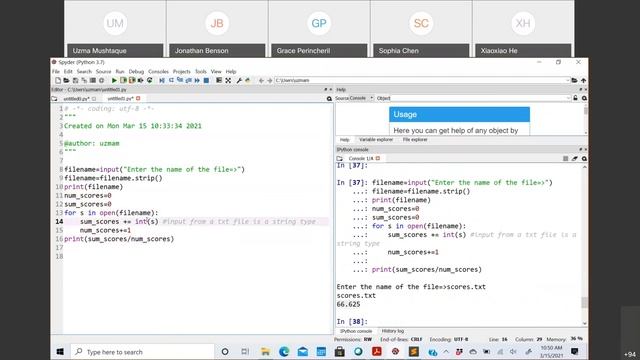640x360 pixels.
Task: Open editor pane options gear
Action: coord(329,98)
